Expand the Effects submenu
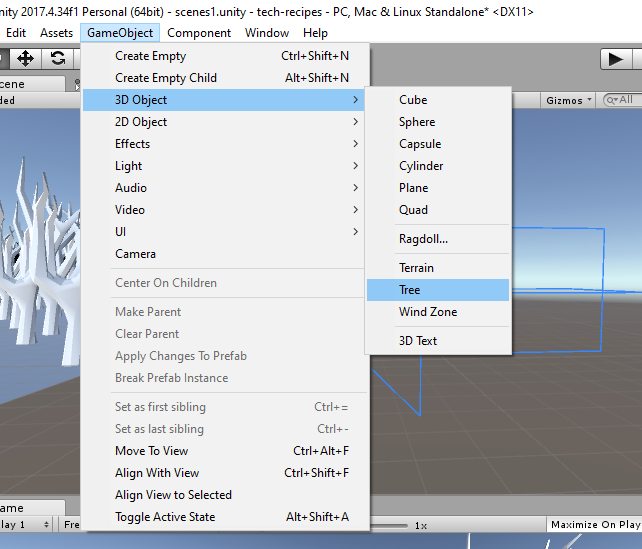642x549 pixels. [x=224, y=144]
